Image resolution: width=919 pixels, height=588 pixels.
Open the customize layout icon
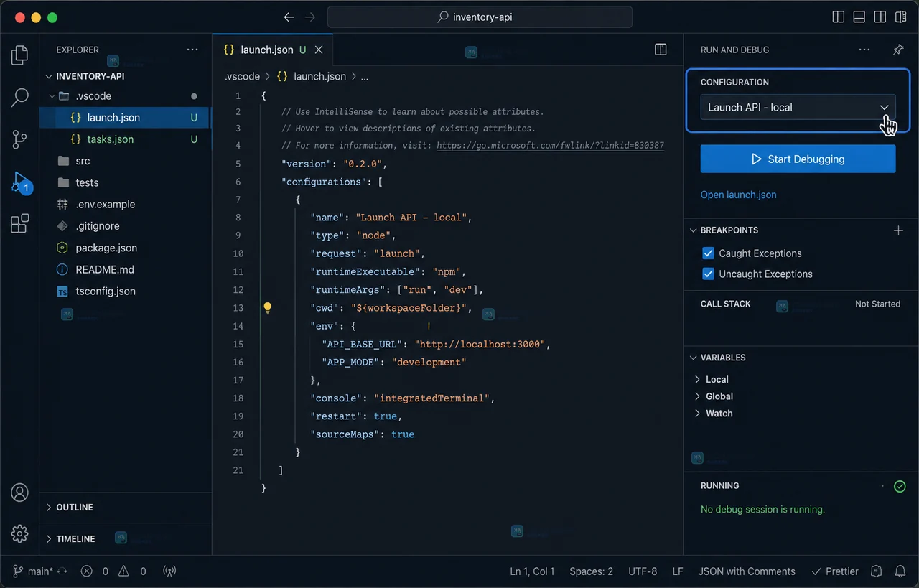(x=900, y=17)
